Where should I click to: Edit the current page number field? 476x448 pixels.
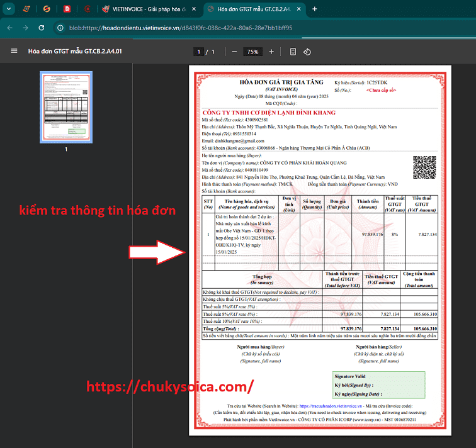(x=198, y=52)
